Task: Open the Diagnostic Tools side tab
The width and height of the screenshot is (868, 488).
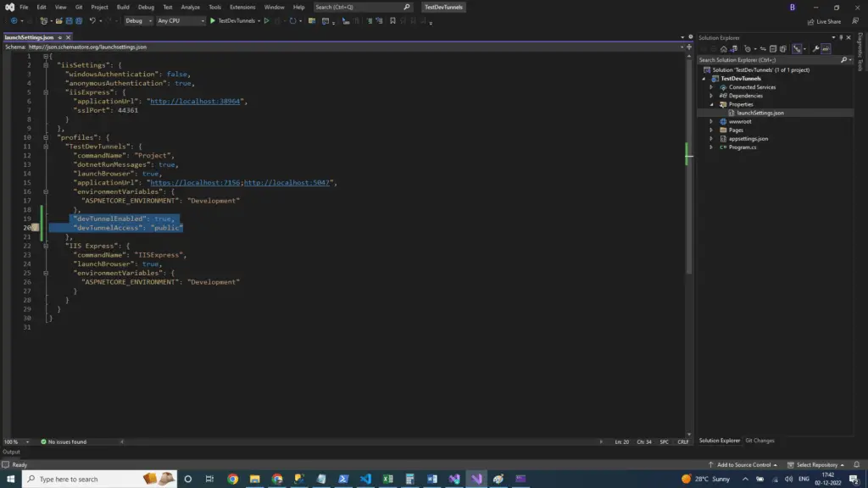Action: [860, 52]
